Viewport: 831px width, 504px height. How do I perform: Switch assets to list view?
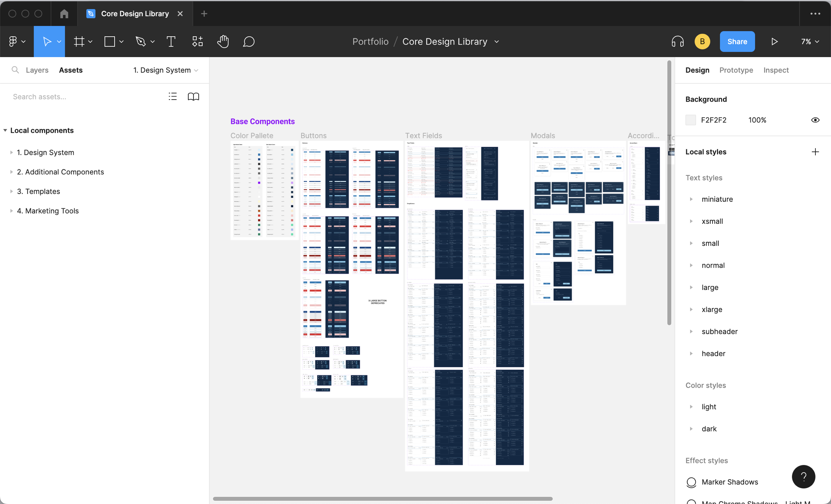pyautogui.click(x=172, y=97)
